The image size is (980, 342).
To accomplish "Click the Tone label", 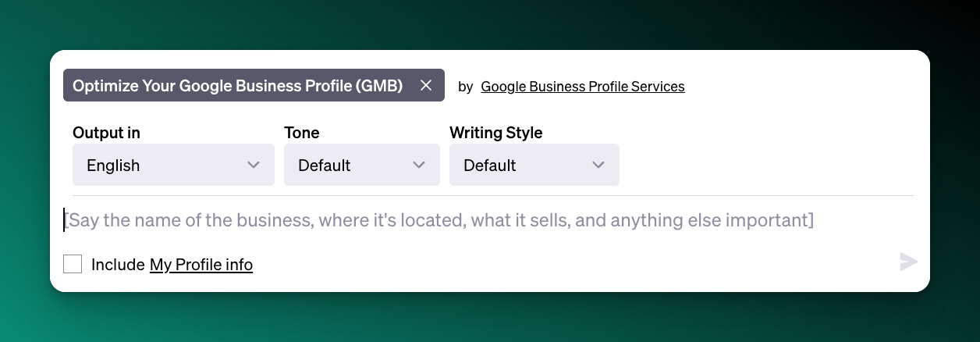I will coord(302,133).
